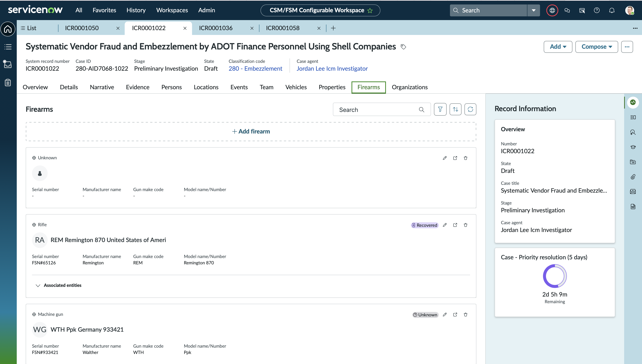Open the ICR0001036 record tab
Image resolution: width=642 pixels, height=364 pixels.
(x=216, y=28)
